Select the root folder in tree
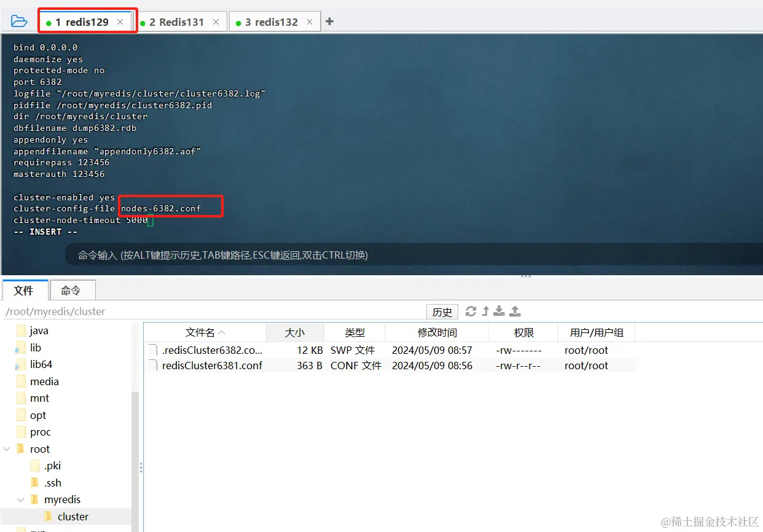 click(x=40, y=449)
